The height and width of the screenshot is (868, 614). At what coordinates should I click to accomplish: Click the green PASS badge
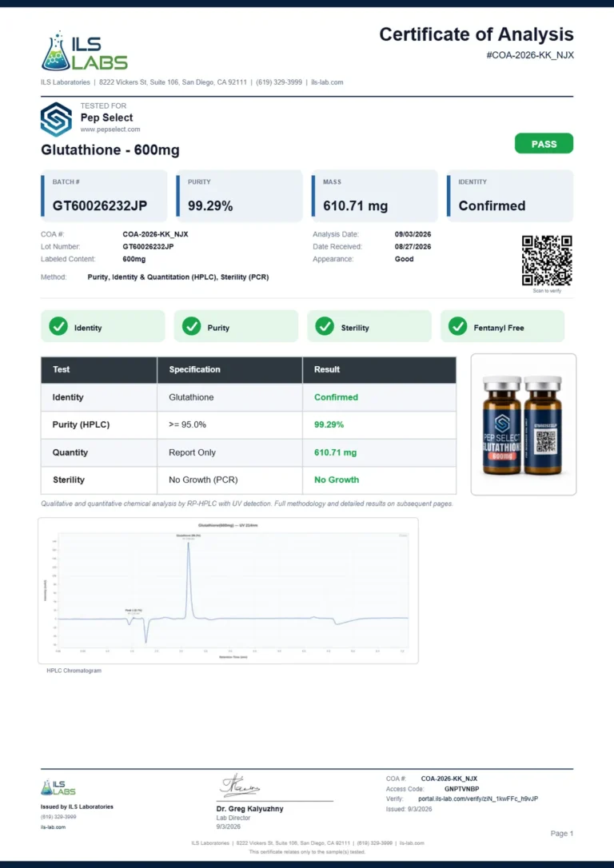544,144
